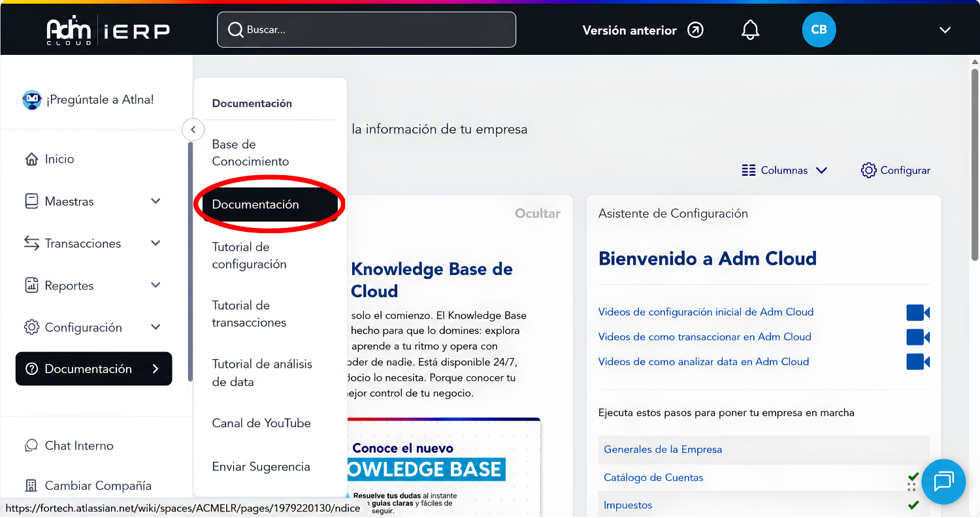Image resolution: width=980 pixels, height=518 pixels.
Task: Open Videos de como transaccionar link
Action: (x=704, y=337)
